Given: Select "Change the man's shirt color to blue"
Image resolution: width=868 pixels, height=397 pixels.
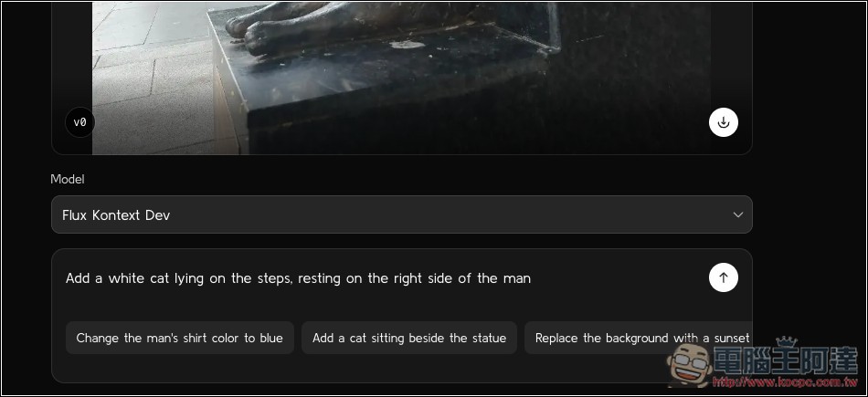Looking at the screenshot, I should (180, 338).
